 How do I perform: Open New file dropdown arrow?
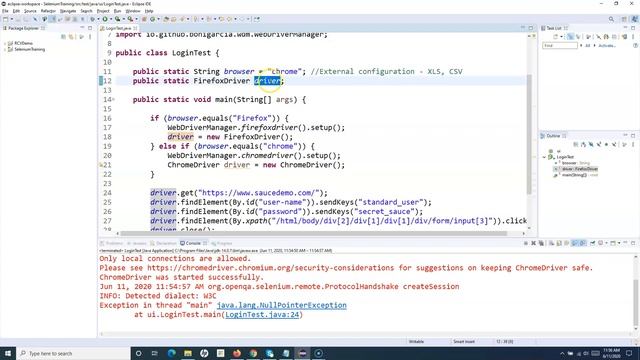11,19
